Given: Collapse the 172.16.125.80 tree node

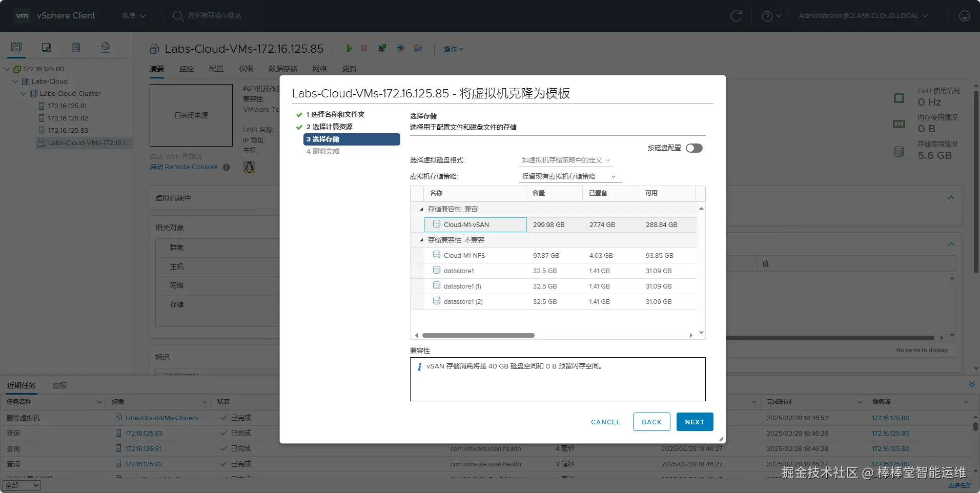Looking at the screenshot, I should [7, 69].
